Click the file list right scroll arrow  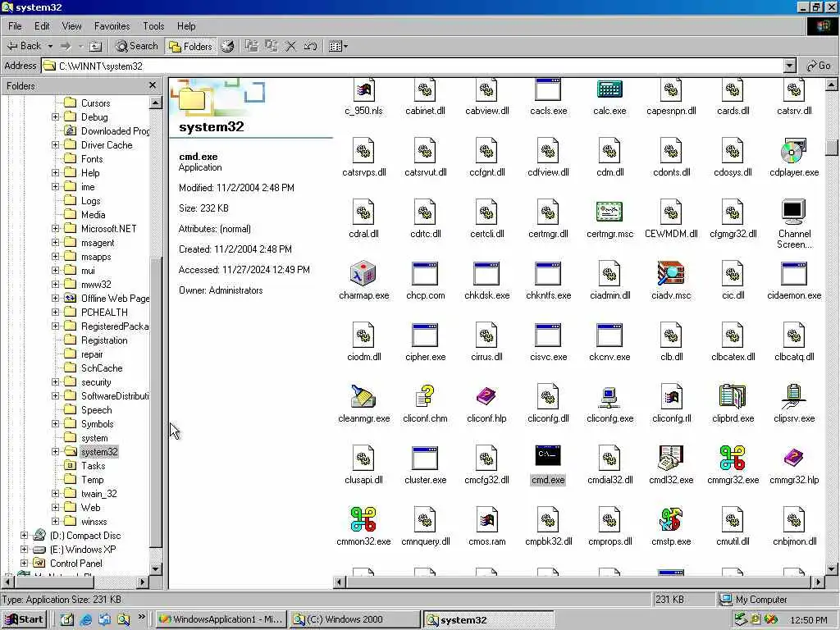pyautogui.click(x=818, y=582)
